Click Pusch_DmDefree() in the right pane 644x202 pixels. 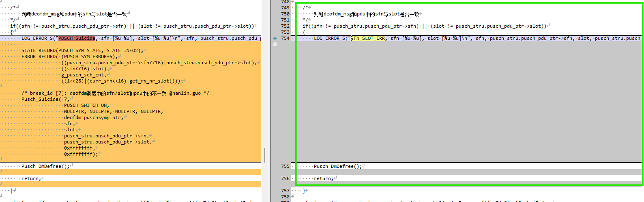tap(337, 166)
